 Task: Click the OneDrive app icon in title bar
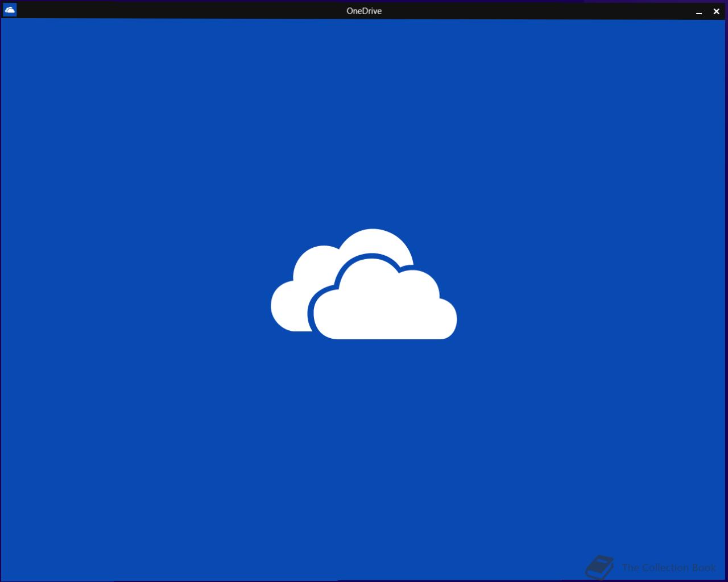tap(10, 10)
